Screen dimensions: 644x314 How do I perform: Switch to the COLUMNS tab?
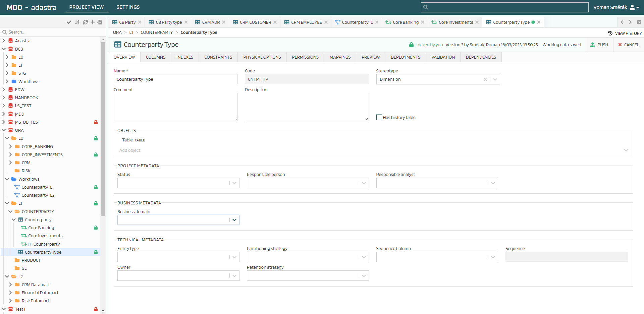(x=156, y=57)
